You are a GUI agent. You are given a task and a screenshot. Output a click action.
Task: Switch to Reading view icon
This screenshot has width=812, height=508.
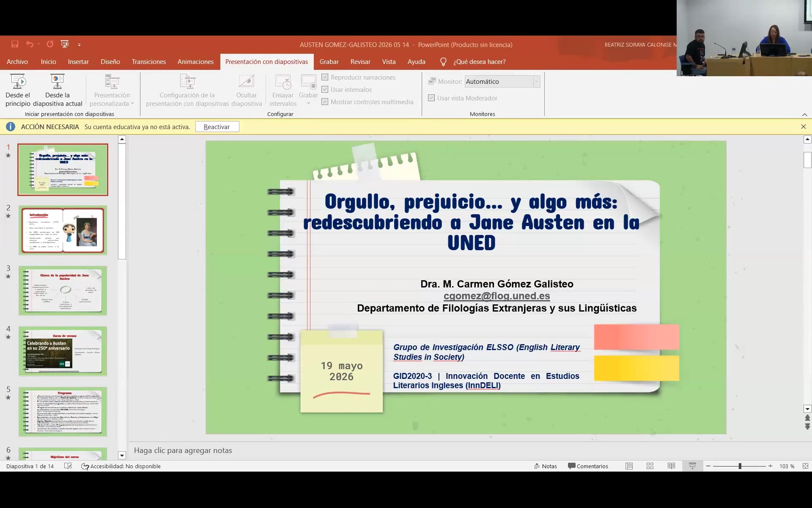pyautogui.click(x=671, y=466)
